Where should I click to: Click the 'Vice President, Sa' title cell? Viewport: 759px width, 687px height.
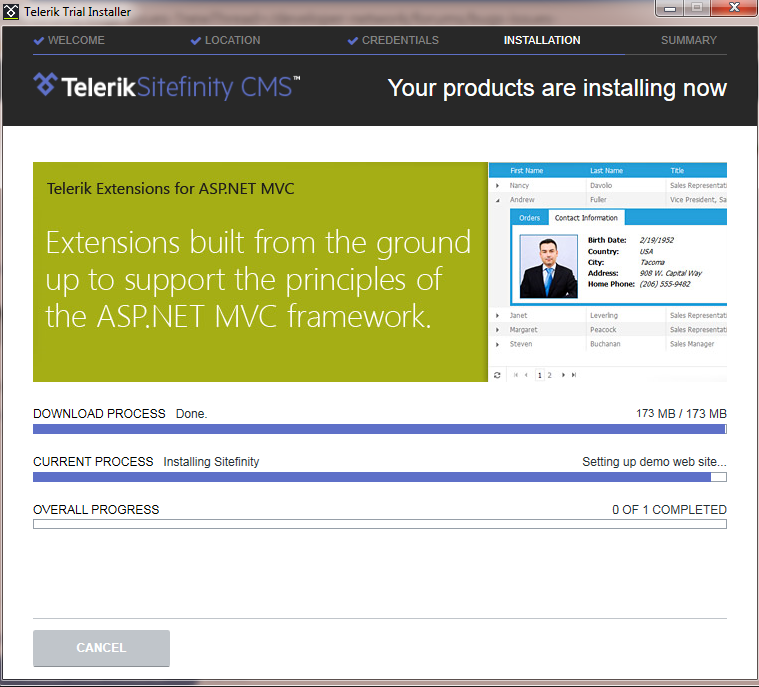[698, 200]
